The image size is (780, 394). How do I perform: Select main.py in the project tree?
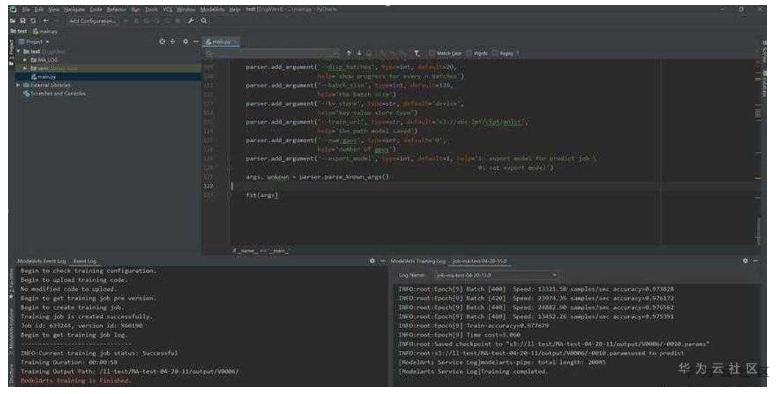click(108, 77)
